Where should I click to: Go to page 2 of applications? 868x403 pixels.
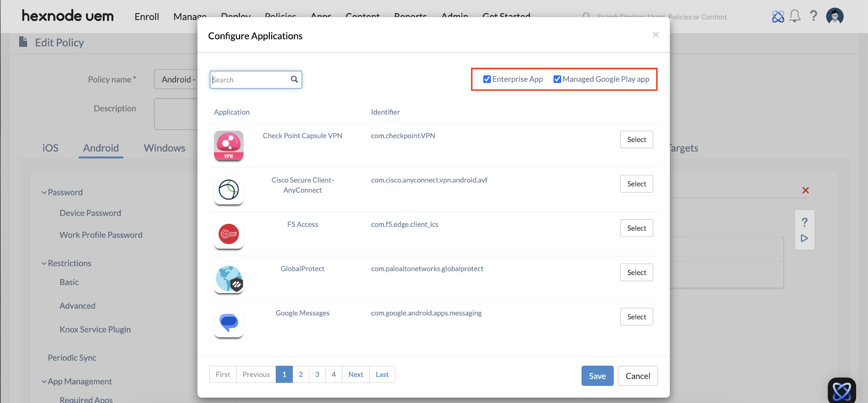[x=301, y=374]
